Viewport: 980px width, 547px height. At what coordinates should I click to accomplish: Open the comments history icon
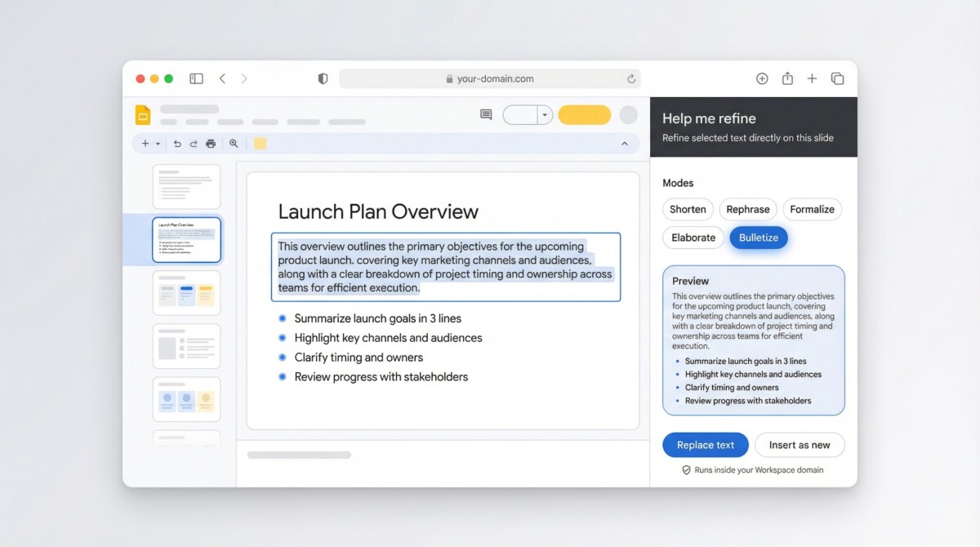coord(486,115)
